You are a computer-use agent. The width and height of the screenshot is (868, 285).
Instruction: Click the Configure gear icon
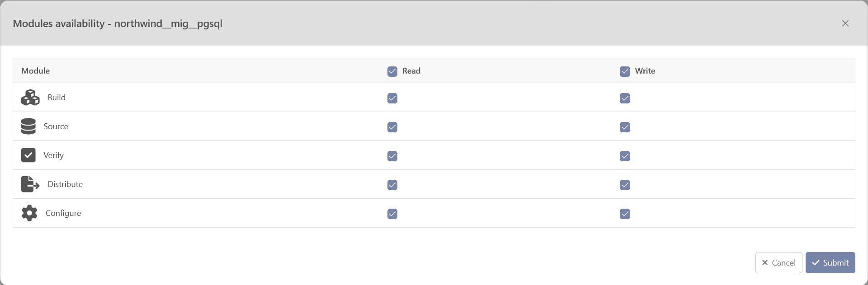point(29,213)
